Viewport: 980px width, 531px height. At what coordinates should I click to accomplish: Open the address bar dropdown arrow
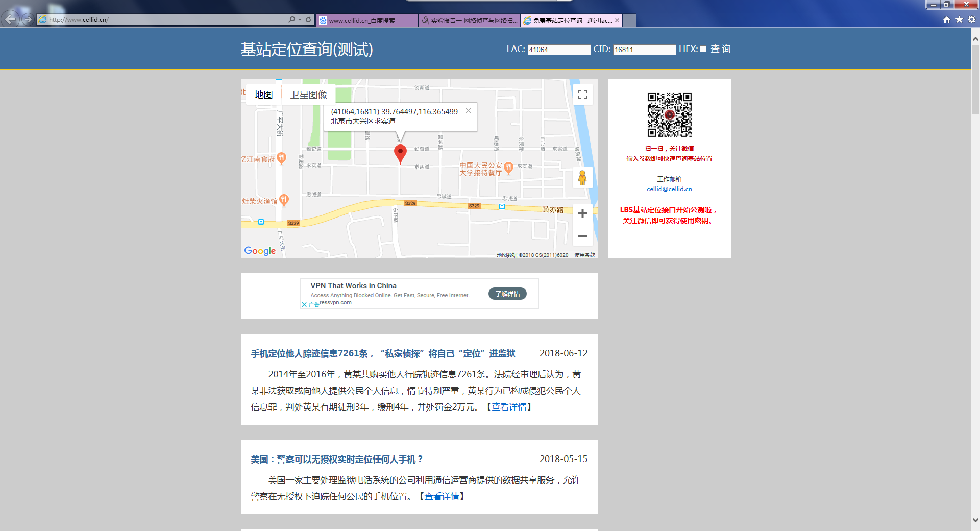coord(300,19)
